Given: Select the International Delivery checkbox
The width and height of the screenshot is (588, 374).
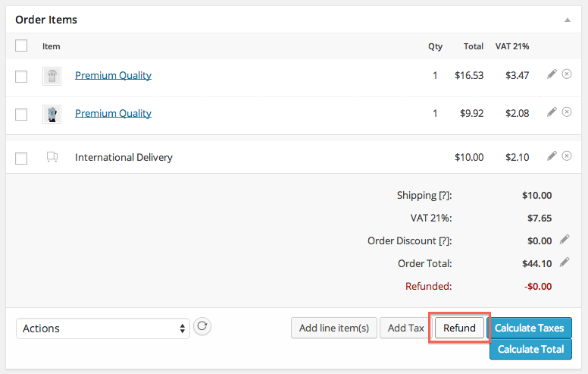Looking at the screenshot, I should [21, 158].
